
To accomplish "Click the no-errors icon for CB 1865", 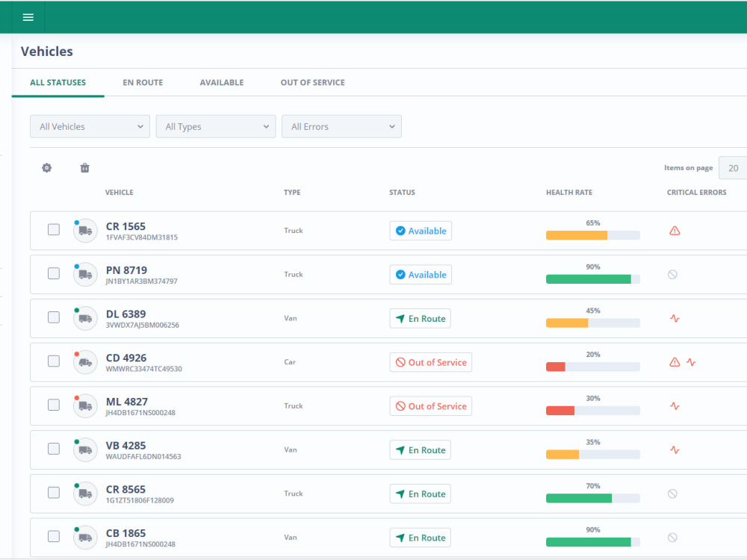I will [x=672, y=538].
